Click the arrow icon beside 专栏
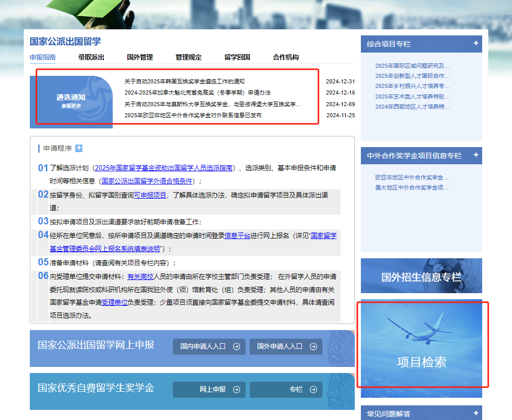 [x=313, y=390]
